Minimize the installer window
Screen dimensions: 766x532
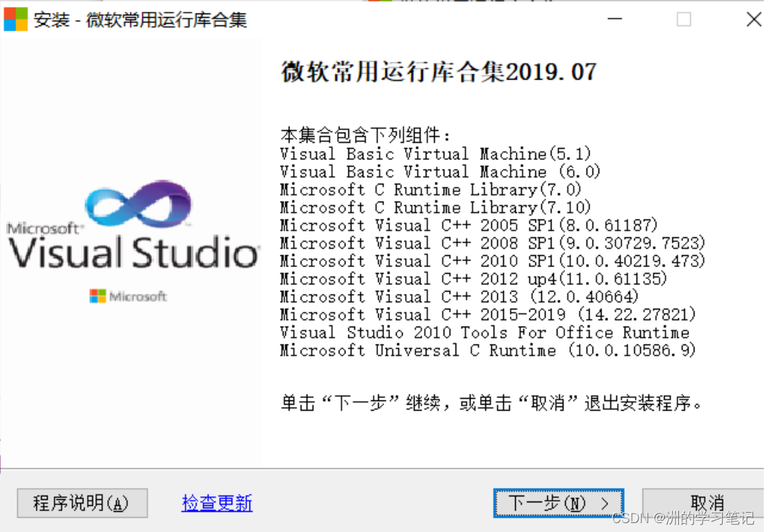click(615, 19)
